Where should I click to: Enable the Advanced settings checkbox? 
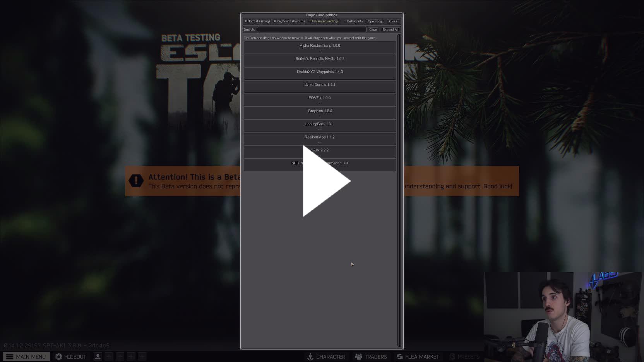(310, 21)
